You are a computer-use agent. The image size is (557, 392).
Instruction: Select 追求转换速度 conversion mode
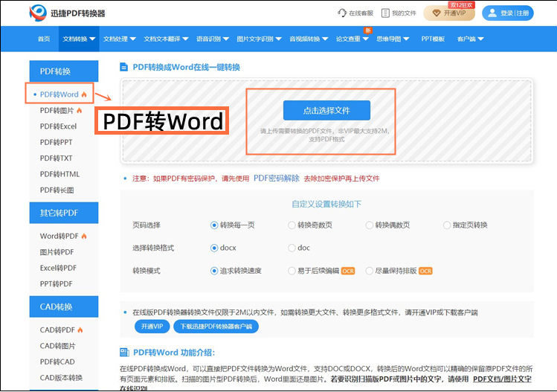[x=214, y=271]
